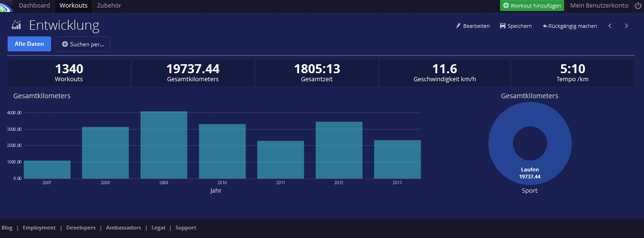Click the Speichern floppy disk icon
The height and width of the screenshot is (238, 644).
503,26
